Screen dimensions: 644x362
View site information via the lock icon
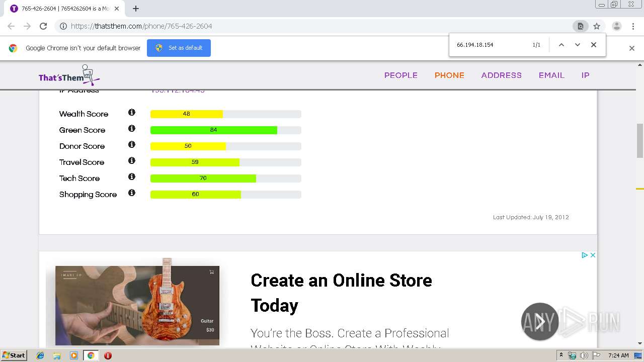63,26
